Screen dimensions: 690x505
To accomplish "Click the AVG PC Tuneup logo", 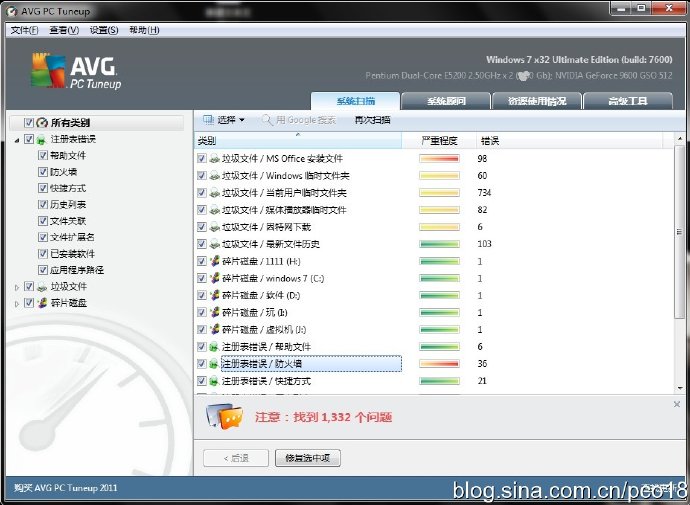I will pos(76,71).
